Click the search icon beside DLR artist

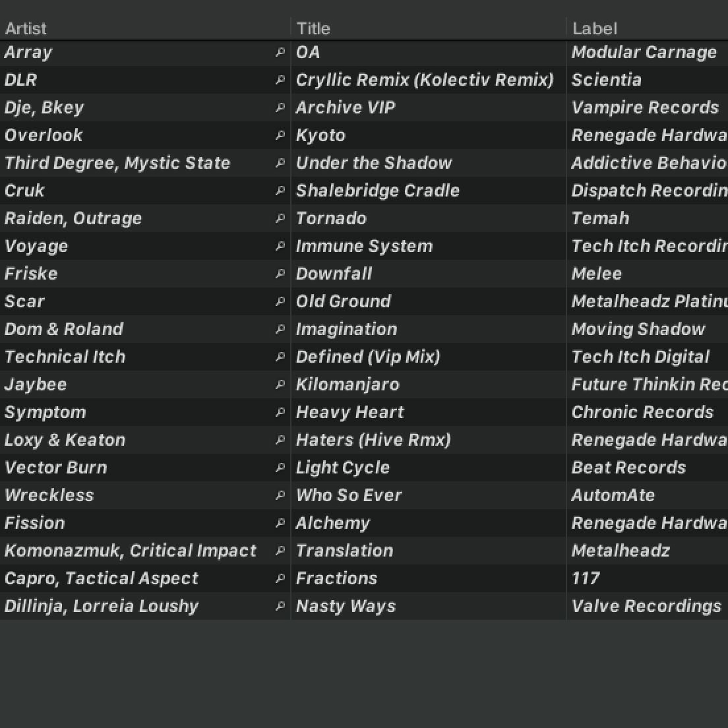[x=280, y=80]
